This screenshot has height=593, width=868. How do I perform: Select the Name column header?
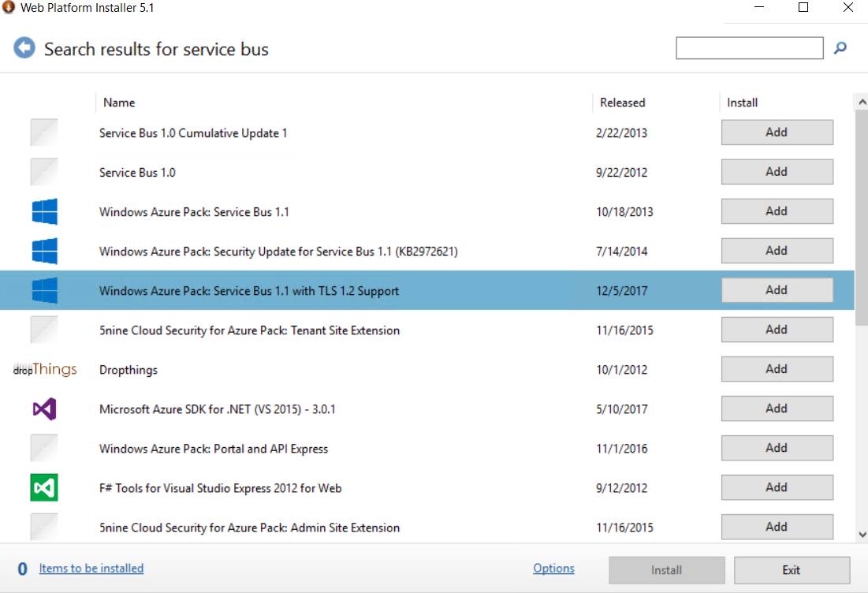pyautogui.click(x=119, y=103)
